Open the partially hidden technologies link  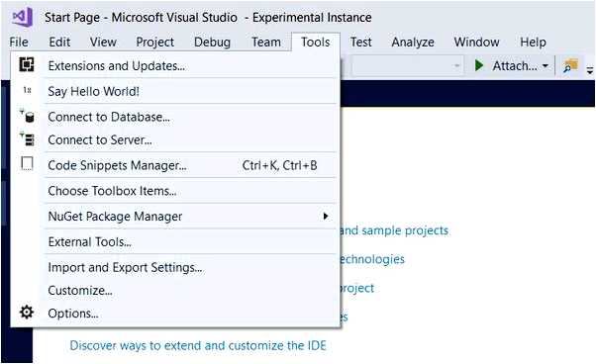372,259
